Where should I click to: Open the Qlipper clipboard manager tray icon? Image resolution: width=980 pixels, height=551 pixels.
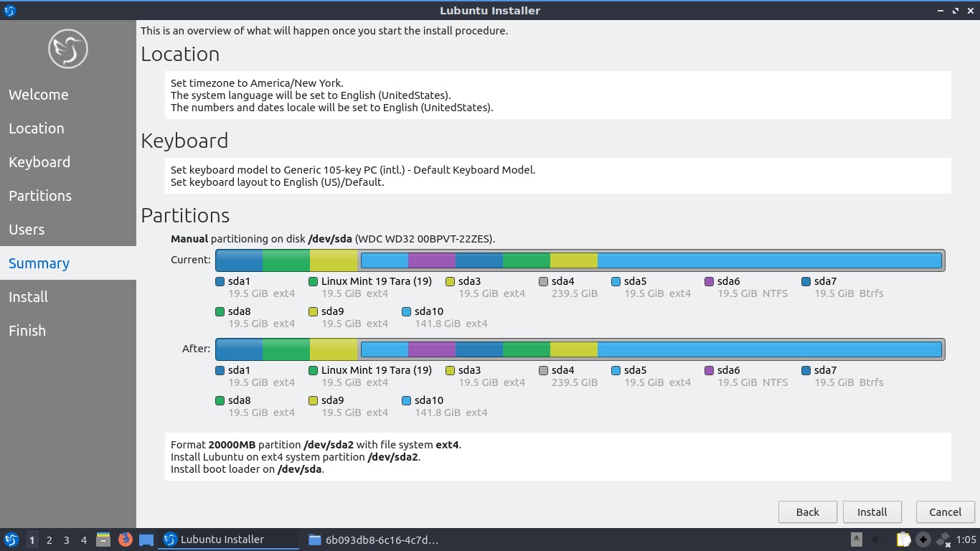[x=903, y=539]
